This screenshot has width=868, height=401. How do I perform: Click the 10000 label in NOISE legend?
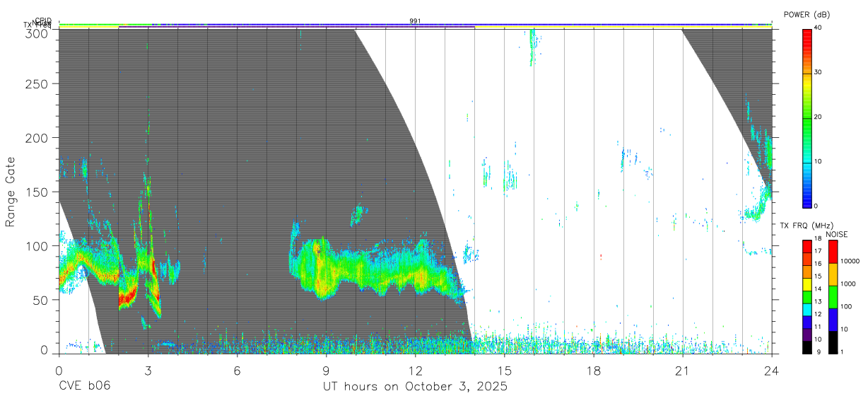click(x=850, y=262)
